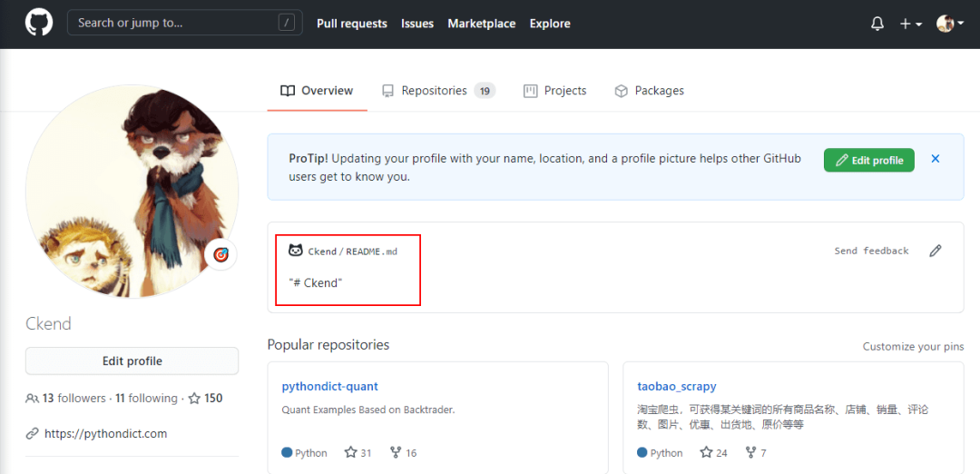The height and width of the screenshot is (474, 980).
Task: Click the gray Edit profile sidebar button
Action: pos(132,360)
